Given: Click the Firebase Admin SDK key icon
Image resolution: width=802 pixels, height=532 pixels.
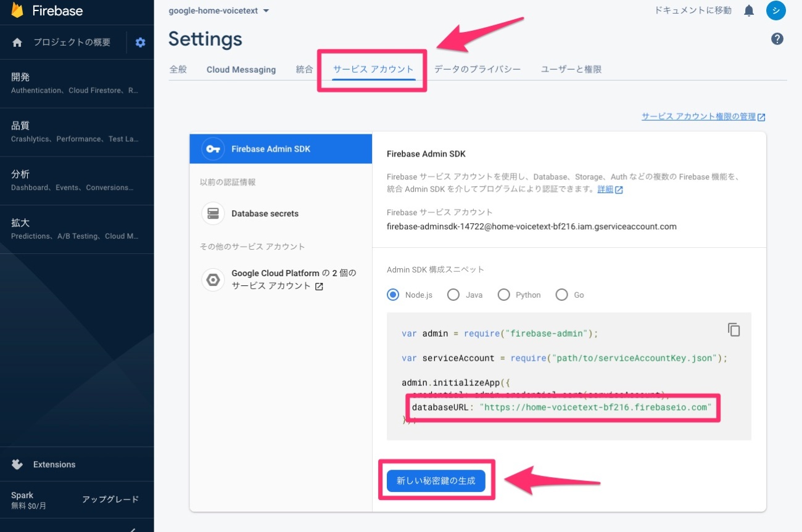Looking at the screenshot, I should pyautogui.click(x=213, y=149).
